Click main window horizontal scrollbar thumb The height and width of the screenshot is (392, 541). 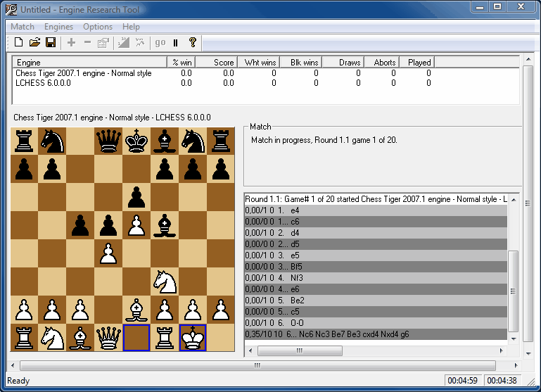tap(257, 365)
